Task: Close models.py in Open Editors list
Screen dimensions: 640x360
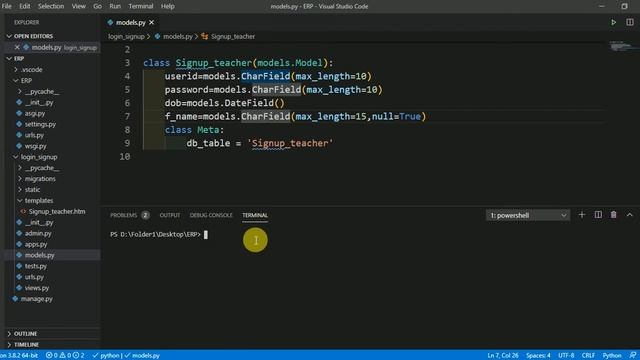Action: [17, 47]
